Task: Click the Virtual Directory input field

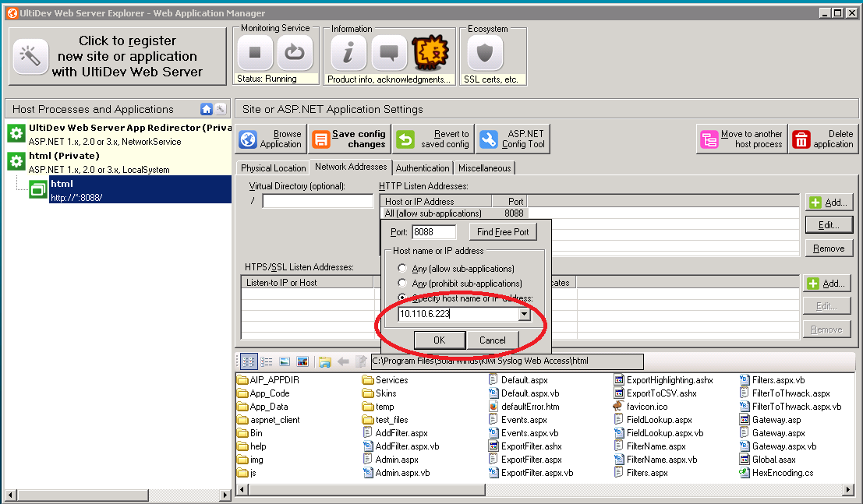Action: (318, 201)
